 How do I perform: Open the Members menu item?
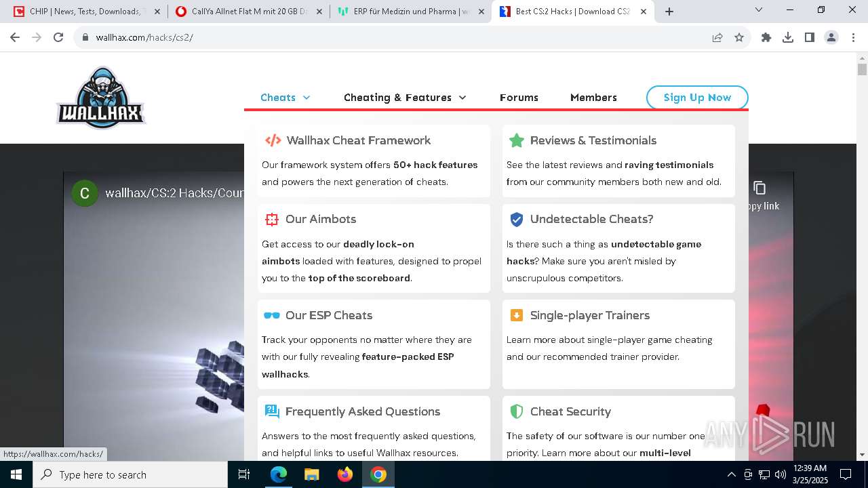(x=593, y=98)
